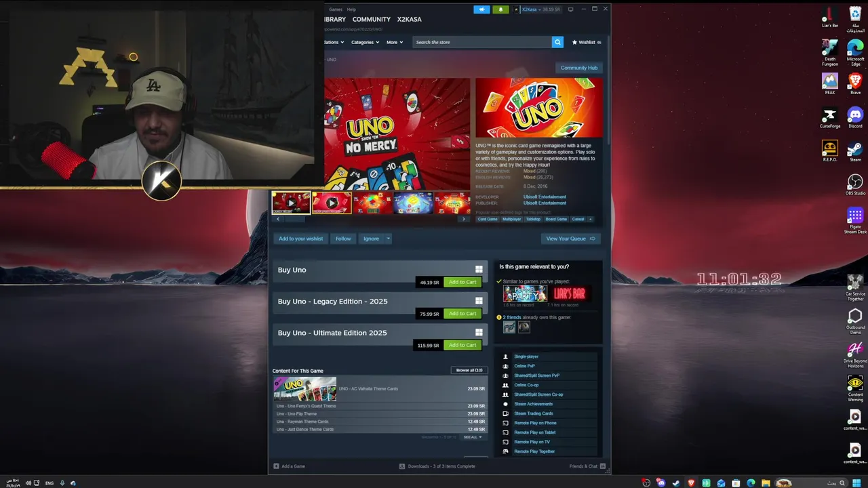Open Drive Beyond Horizons desktop icon
The width and height of the screenshot is (868, 488).
coord(855,354)
